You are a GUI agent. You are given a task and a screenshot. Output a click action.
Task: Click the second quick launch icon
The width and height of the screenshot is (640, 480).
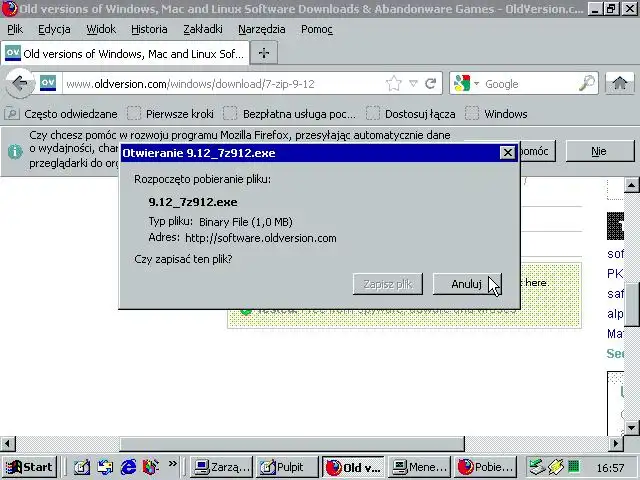(x=105, y=467)
